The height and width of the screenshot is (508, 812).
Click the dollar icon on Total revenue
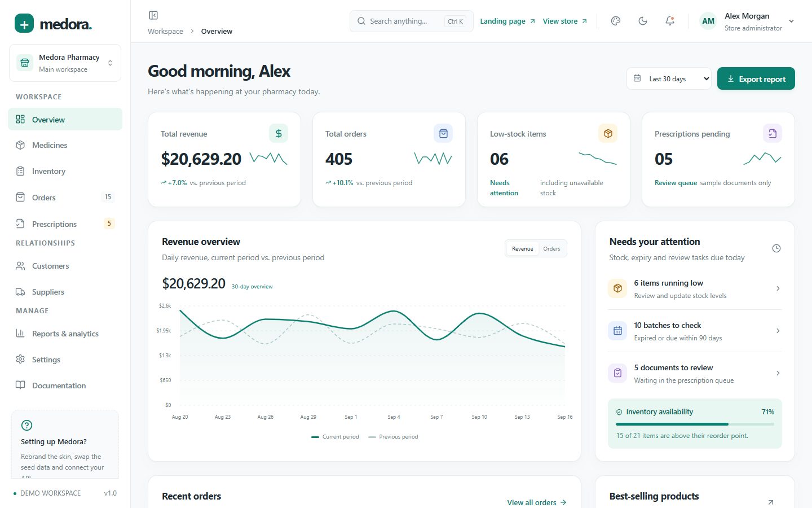[x=279, y=133]
